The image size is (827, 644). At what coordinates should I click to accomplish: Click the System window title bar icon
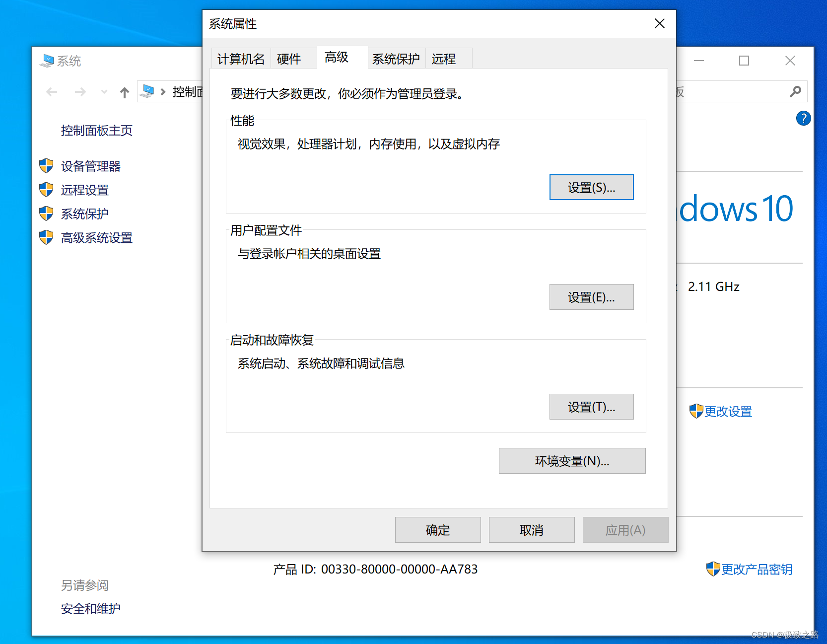pos(47,61)
